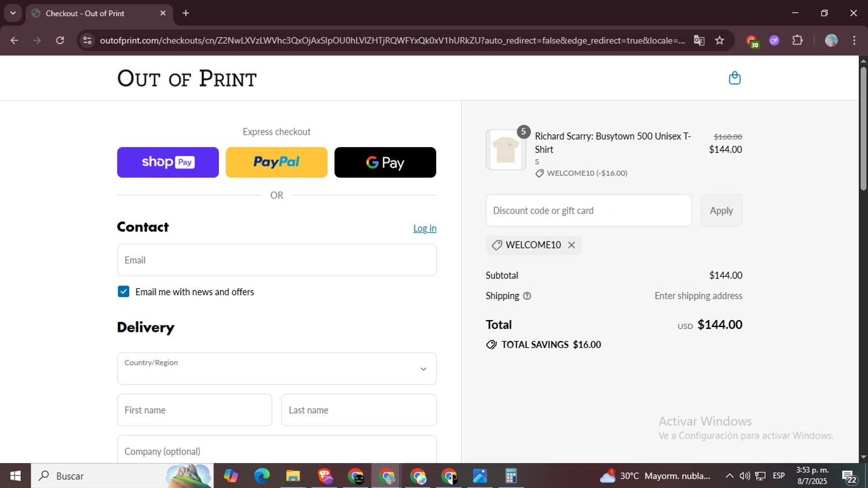Open the volume speaker icon

click(745, 476)
